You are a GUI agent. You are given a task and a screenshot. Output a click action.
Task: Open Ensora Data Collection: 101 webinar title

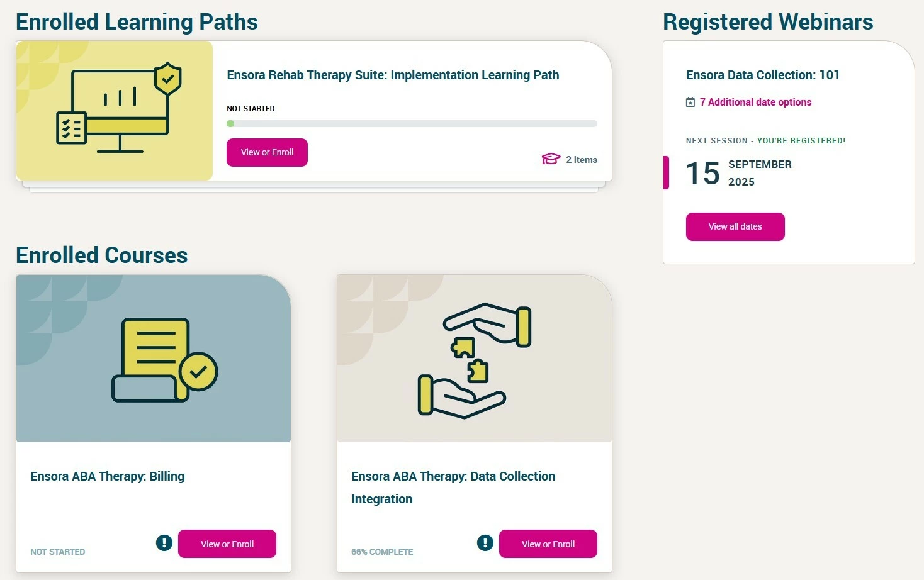pos(763,75)
